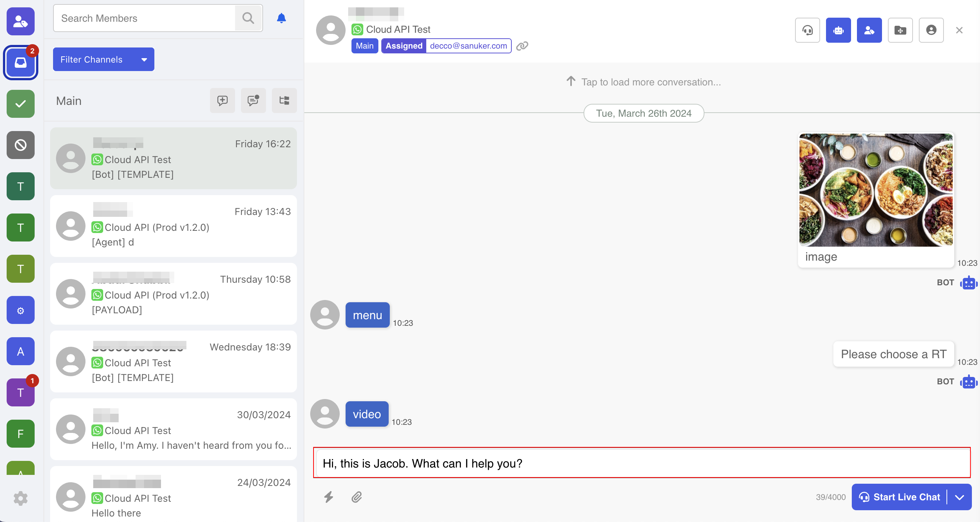
Task: Toggle the bot mode button in the header
Action: pos(838,30)
